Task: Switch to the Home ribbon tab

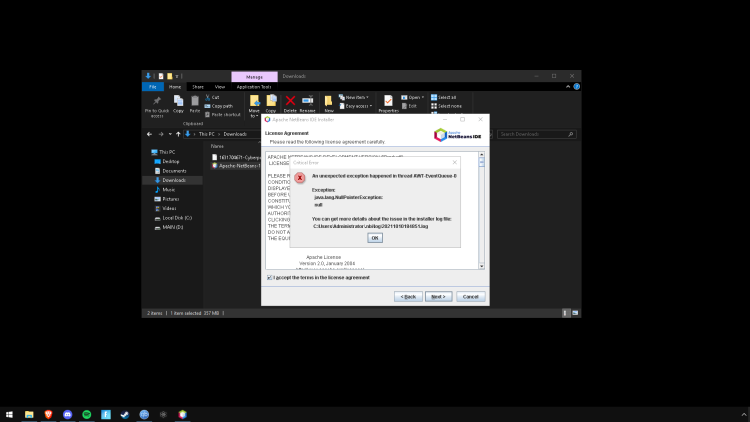Action: pyautogui.click(x=175, y=87)
